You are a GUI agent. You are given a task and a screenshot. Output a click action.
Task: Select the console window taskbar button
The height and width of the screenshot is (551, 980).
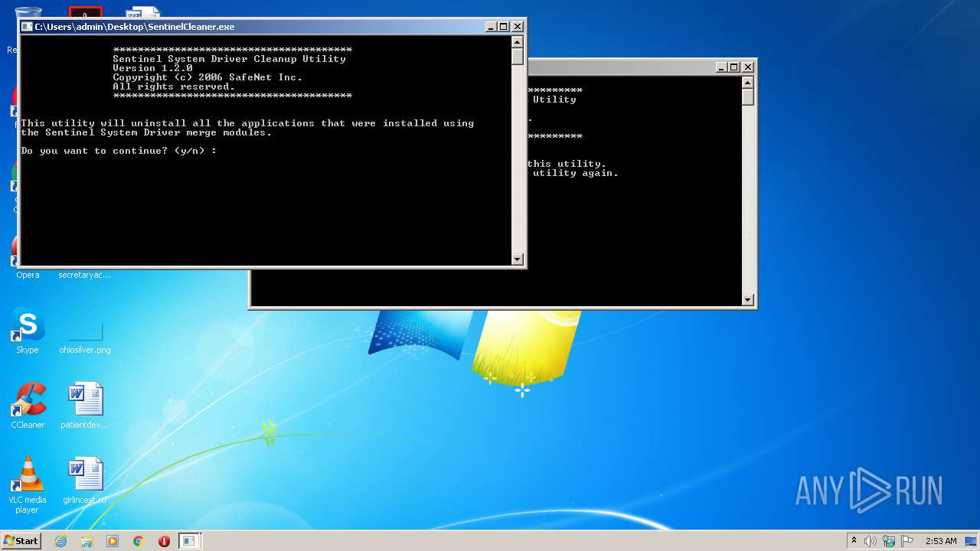tap(189, 541)
